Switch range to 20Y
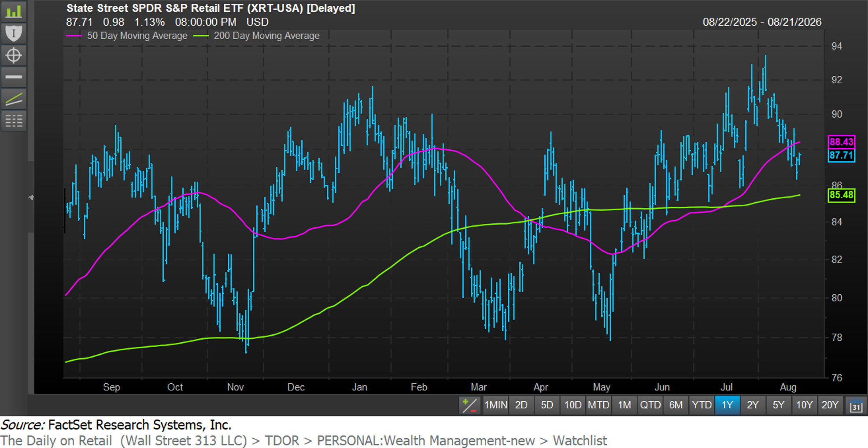Image resolution: width=868 pixels, height=448 pixels. [x=830, y=405]
